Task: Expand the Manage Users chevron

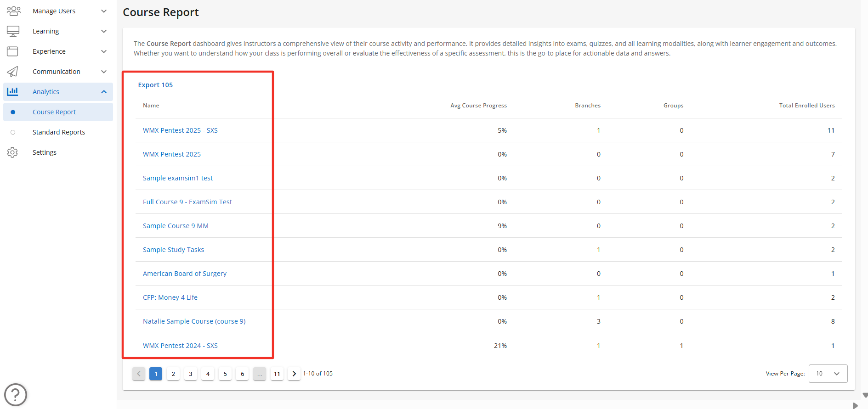Action: pos(104,11)
